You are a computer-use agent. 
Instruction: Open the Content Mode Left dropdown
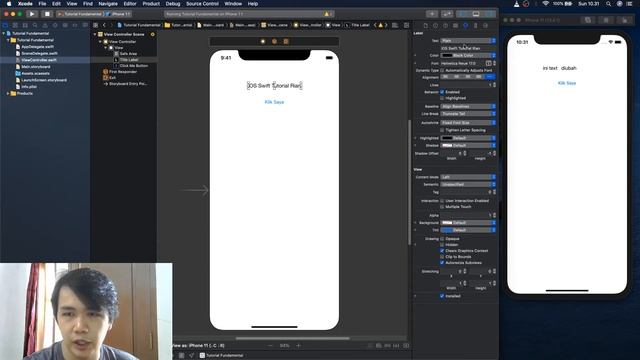pyautogui.click(x=468, y=177)
